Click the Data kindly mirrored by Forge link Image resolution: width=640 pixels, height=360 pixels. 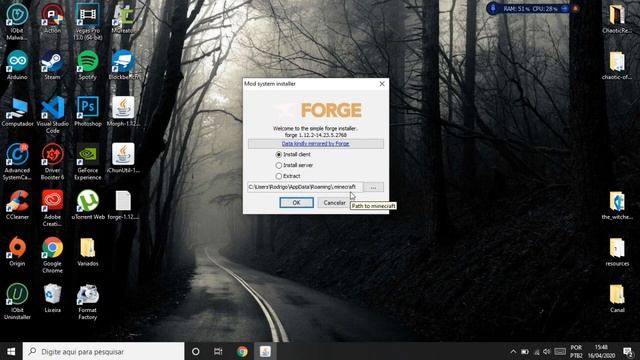(316, 144)
